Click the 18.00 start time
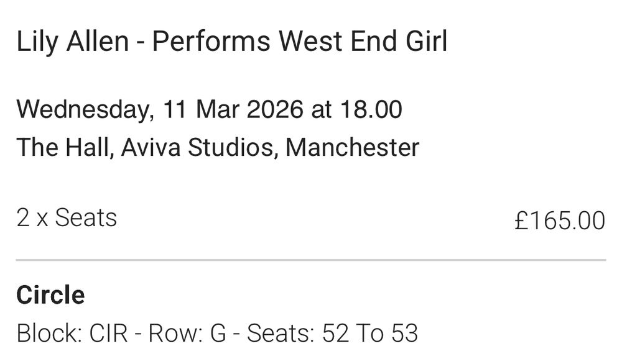The height and width of the screenshot is (364, 622). (371, 110)
